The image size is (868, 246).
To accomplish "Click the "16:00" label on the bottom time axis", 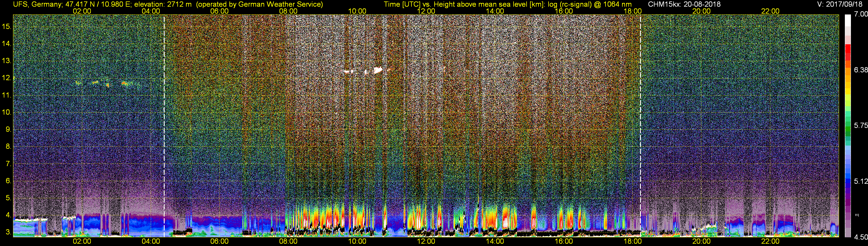I will point(564,241).
